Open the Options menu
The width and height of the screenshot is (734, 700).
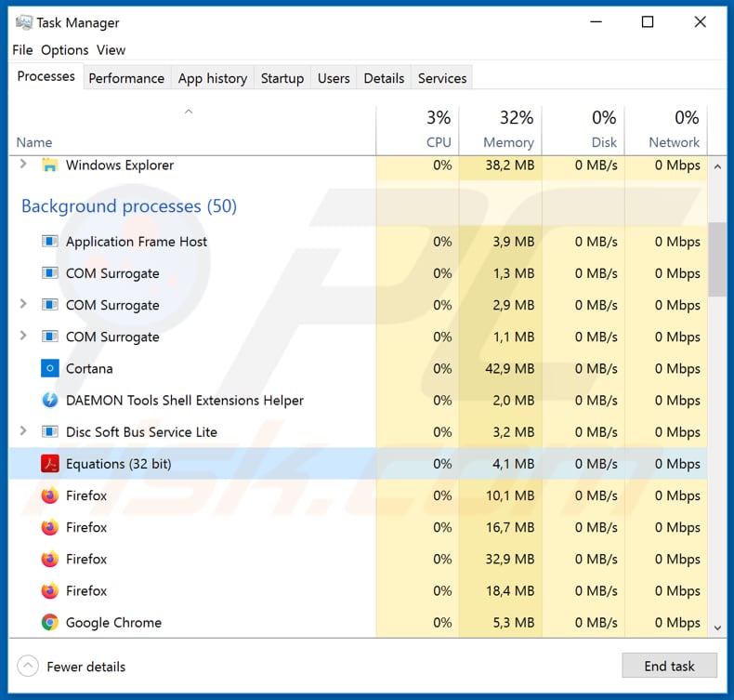65,49
